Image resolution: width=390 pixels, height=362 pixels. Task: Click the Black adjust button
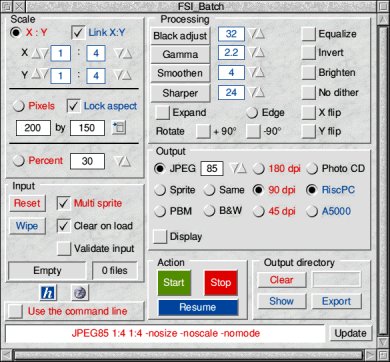(x=180, y=36)
